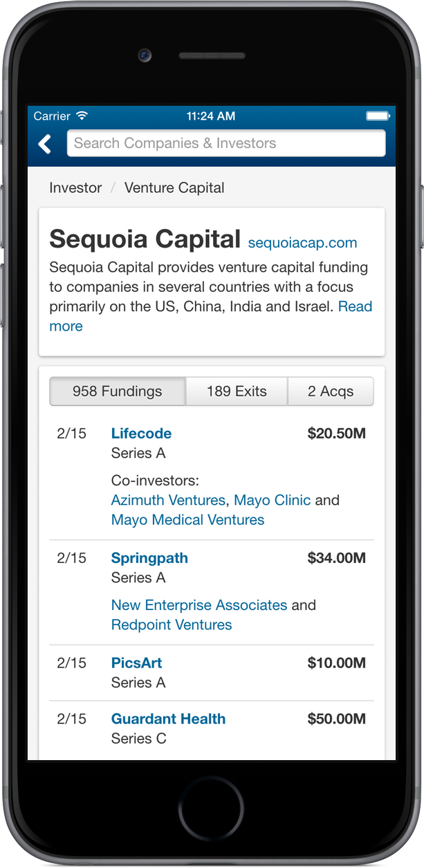Open the Guardant Health company link

click(168, 719)
